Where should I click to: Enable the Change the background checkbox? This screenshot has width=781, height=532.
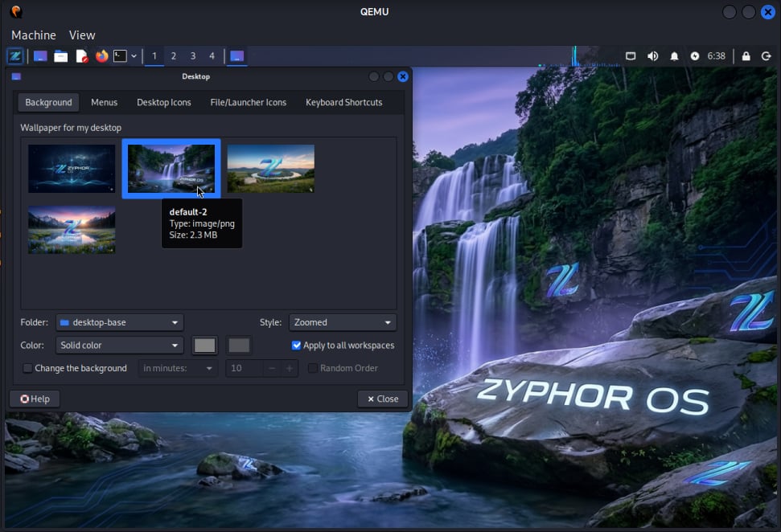[28, 368]
